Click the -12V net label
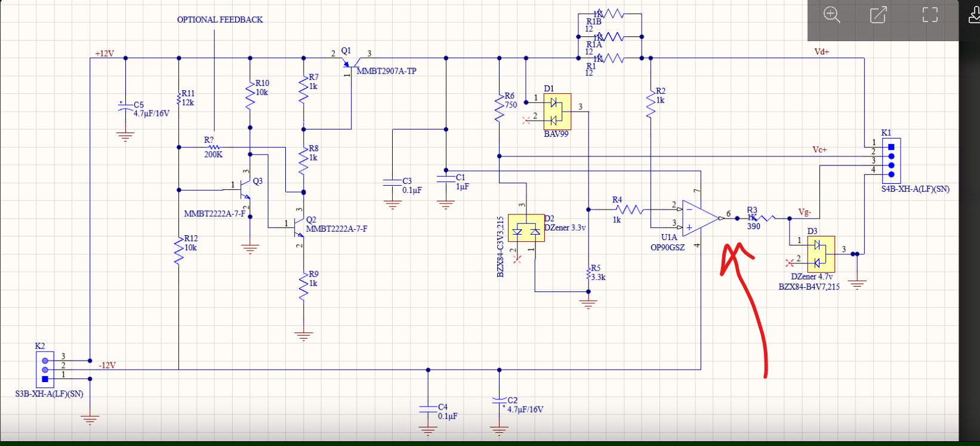The height and width of the screenshot is (446, 980). click(x=107, y=365)
